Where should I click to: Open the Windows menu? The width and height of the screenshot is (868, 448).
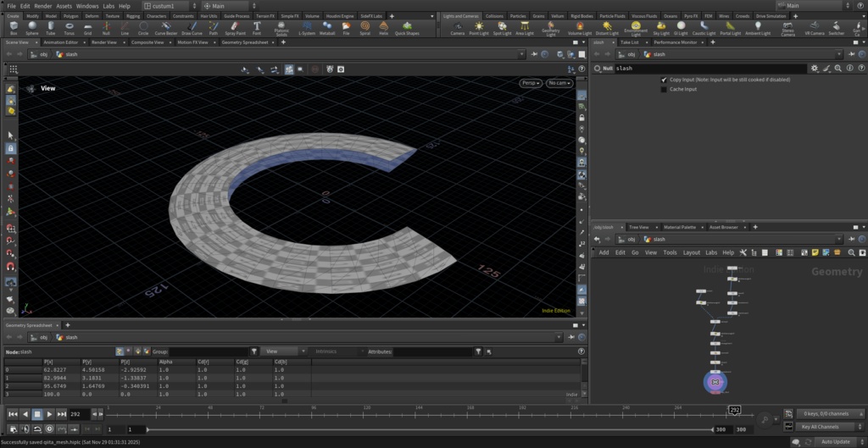tap(87, 6)
